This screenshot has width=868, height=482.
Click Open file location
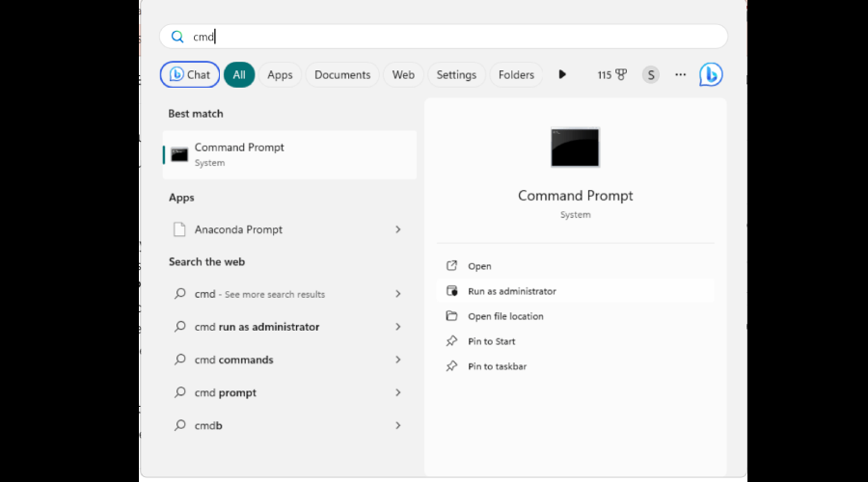(505, 316)
